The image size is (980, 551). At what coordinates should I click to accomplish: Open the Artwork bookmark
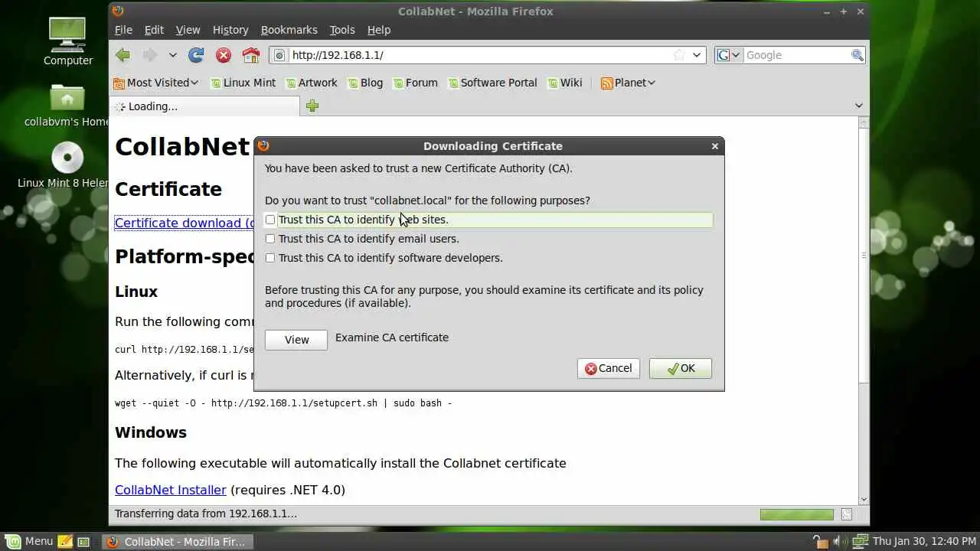click(311, 83)
